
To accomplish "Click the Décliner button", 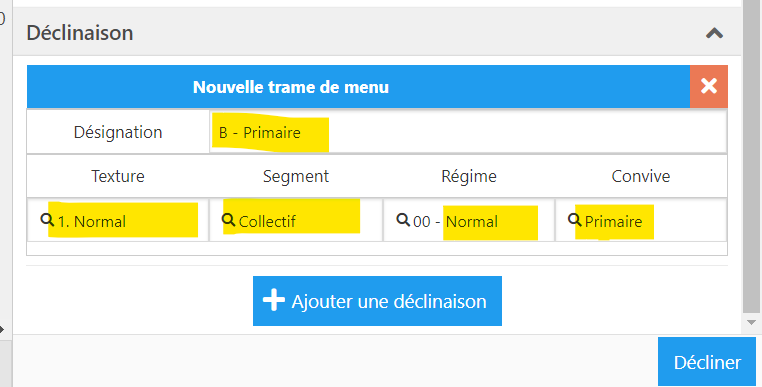I will [707, 362].
